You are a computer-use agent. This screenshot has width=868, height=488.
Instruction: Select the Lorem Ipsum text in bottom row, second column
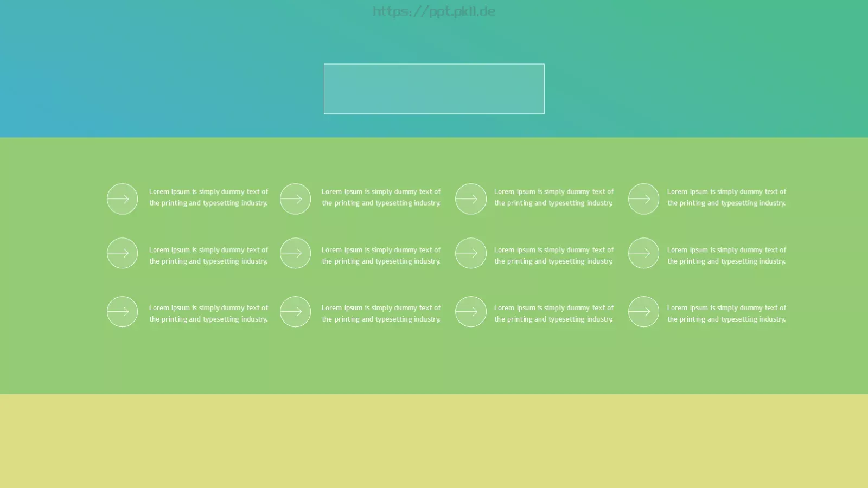[381, 313]
